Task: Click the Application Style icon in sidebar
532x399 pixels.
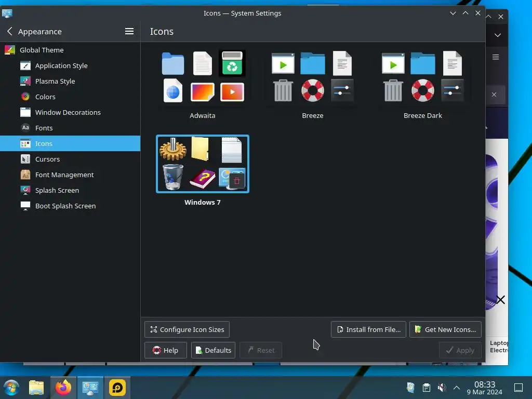Action: [25, 65]
